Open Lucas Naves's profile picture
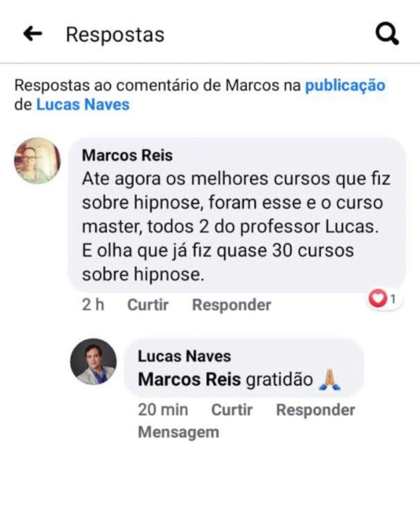The image size is (420, 525). [93, 361]
